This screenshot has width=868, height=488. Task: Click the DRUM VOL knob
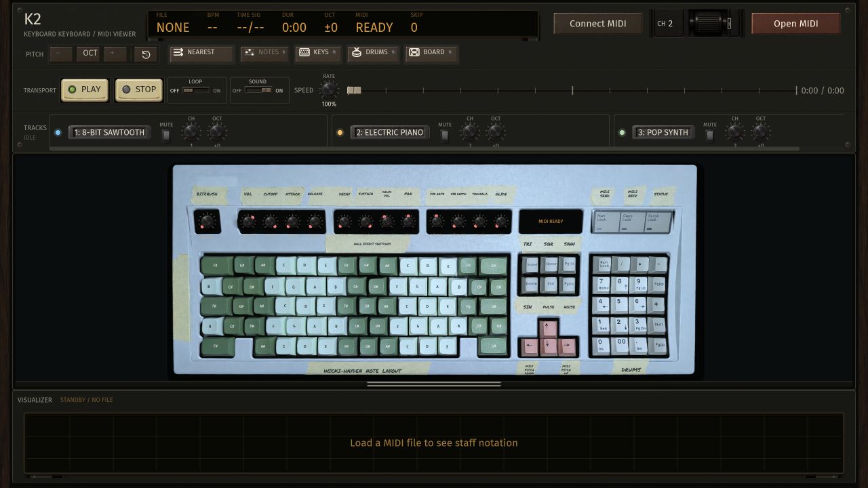click(387, 221)
